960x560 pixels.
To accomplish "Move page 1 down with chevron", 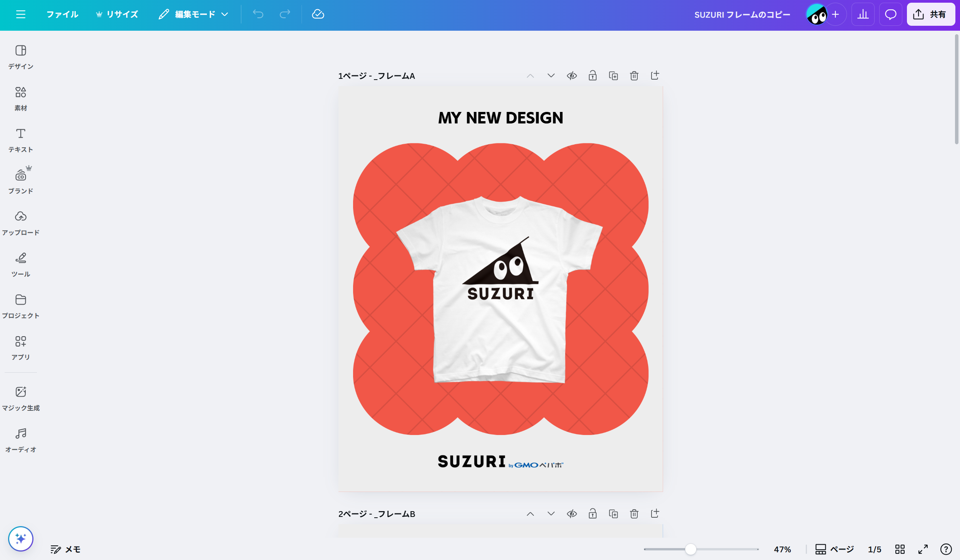I will (551, 76).
